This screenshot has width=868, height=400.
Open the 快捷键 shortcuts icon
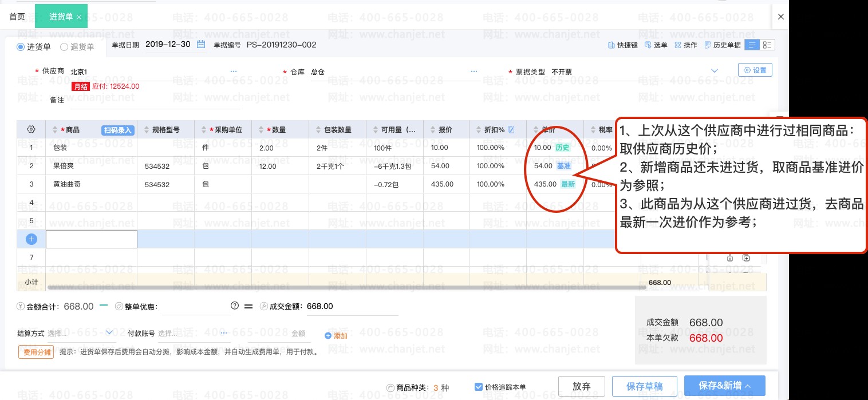610,45
